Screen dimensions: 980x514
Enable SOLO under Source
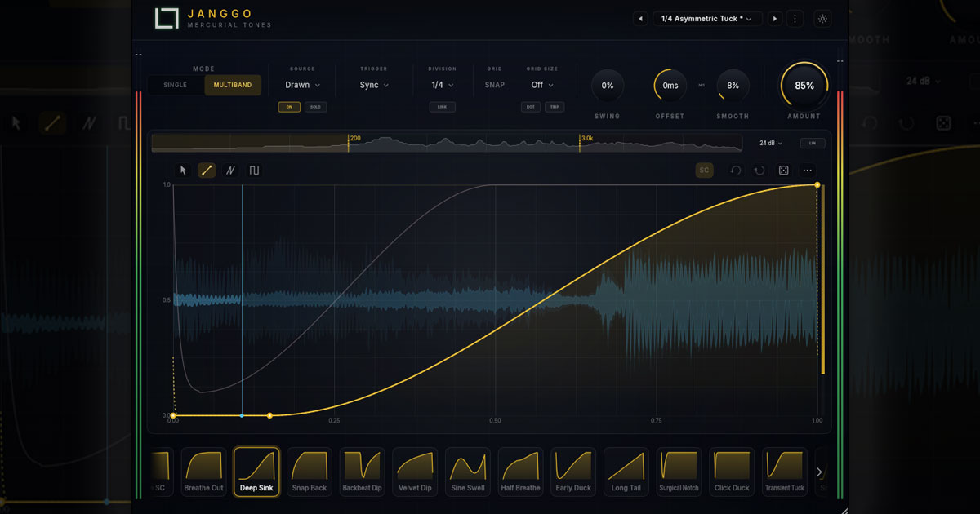315,107
